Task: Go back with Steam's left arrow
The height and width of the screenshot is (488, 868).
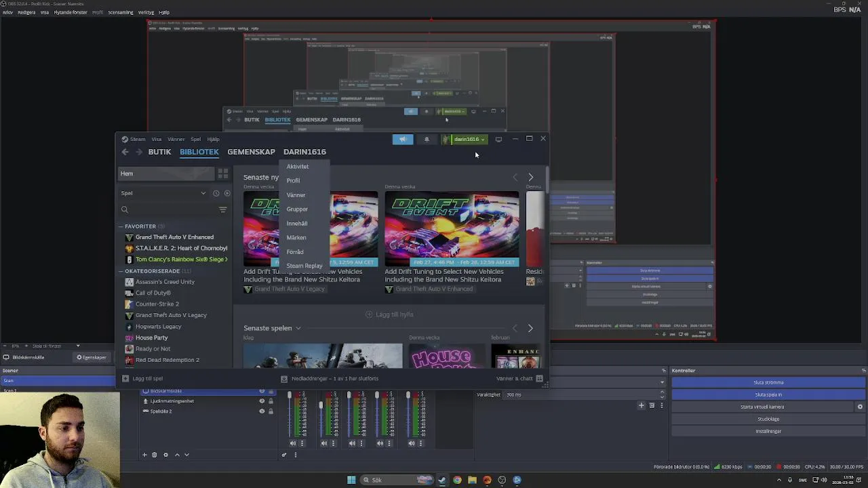Action: click(125, 152)
